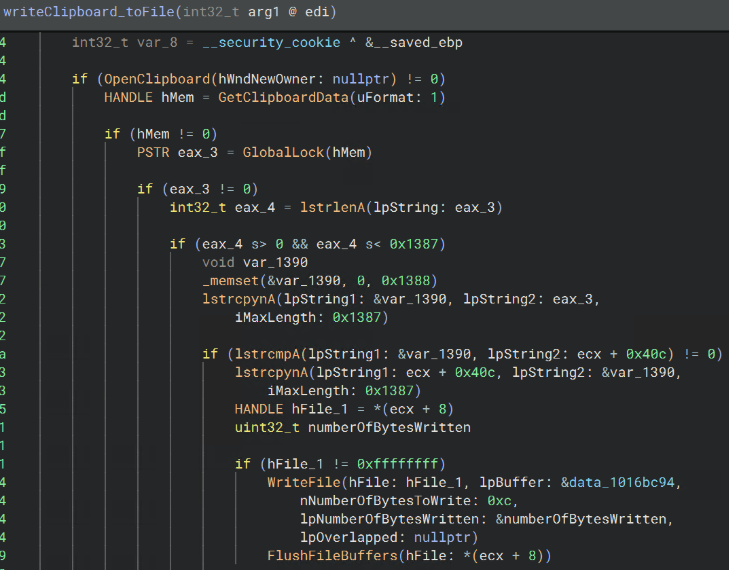Jump to the lstrlenA function
Image resolution: width=729 pixels, height=570 pixels.
332,207
